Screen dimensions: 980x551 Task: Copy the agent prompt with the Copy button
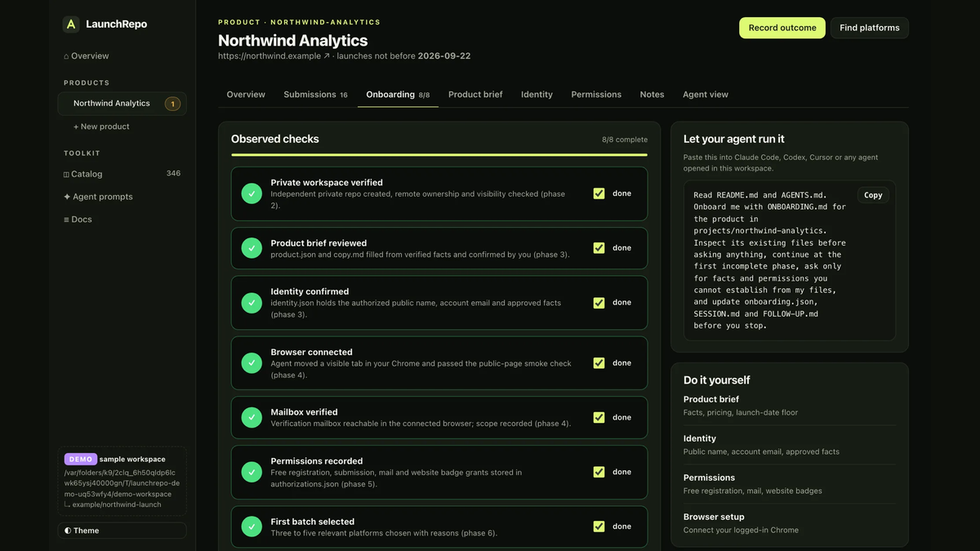[873, 195]
